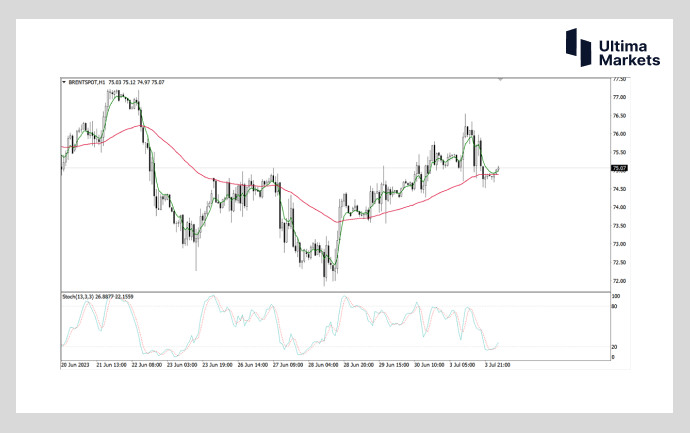Click the 76.00 price axis value
Image resolution: width=690 pixels, height=433 pixels.
[619, 134]
